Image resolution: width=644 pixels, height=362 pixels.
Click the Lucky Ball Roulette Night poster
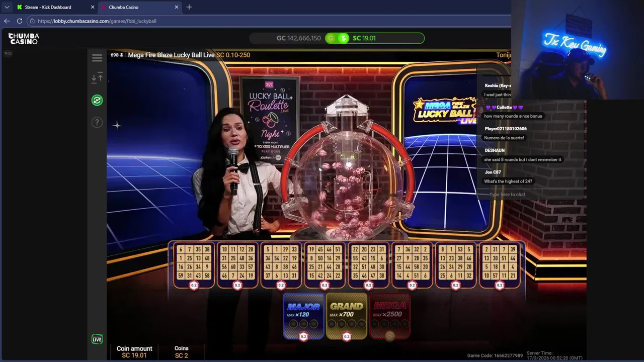click(270, 120)
